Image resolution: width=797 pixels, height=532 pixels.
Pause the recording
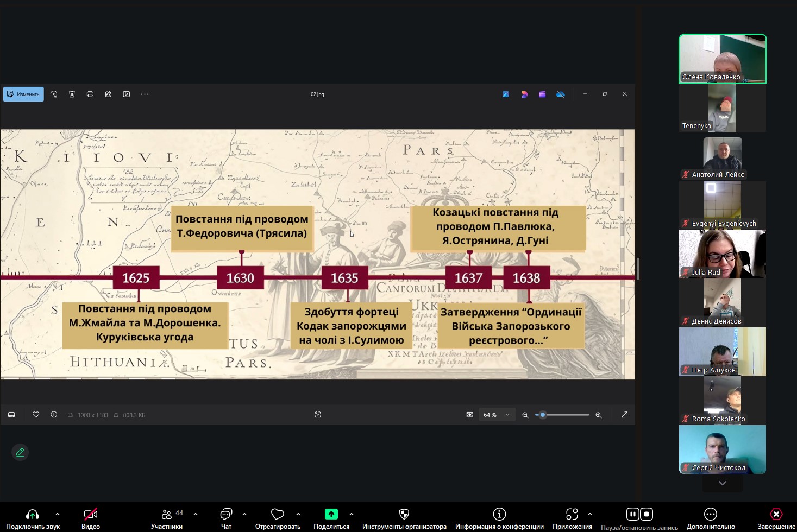click(632, 514)
